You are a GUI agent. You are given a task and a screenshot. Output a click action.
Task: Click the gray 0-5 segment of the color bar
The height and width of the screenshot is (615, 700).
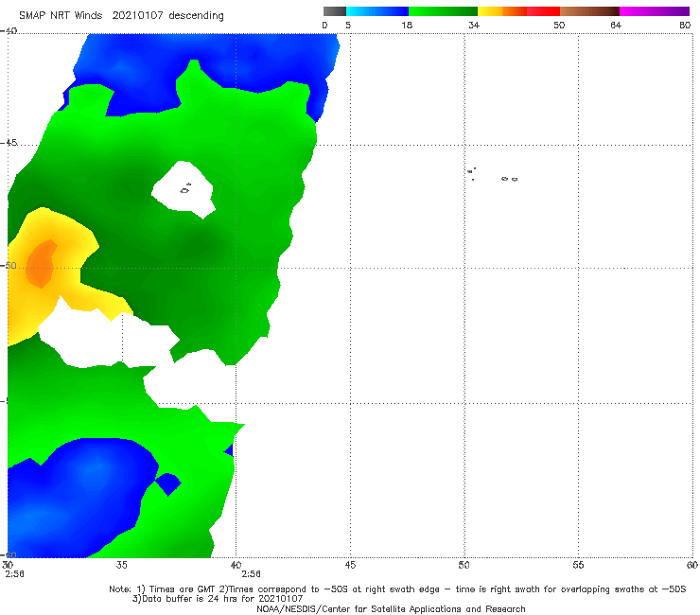[334, 11]
